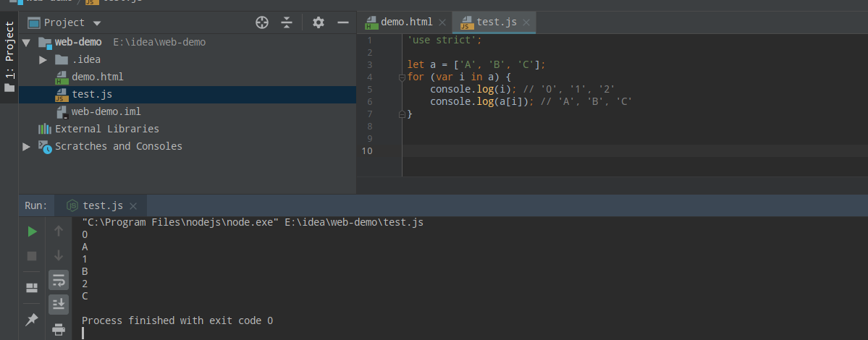This screenshot has height=340, width=868.
Task: Toggle soft-wrap in Run console
Action: coord(59,280)
